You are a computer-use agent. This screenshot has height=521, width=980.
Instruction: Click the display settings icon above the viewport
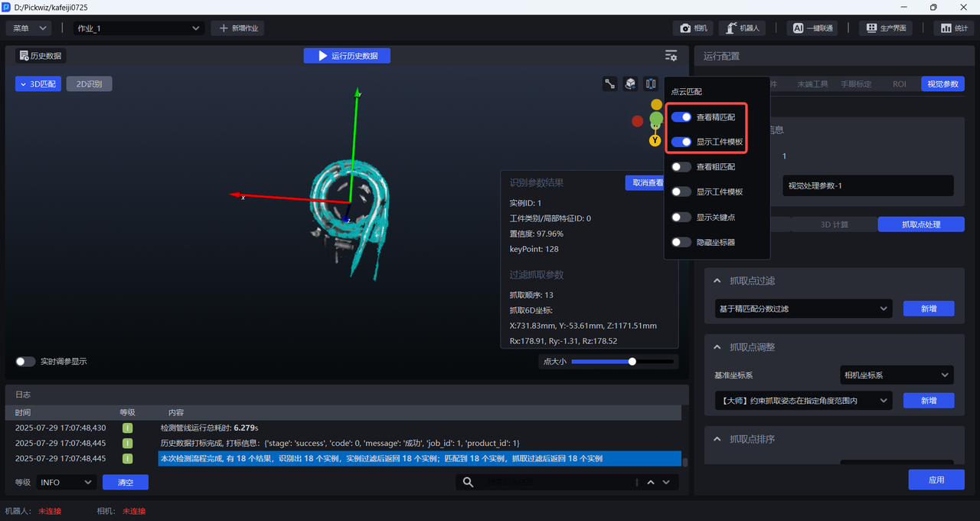click(671, 56)
